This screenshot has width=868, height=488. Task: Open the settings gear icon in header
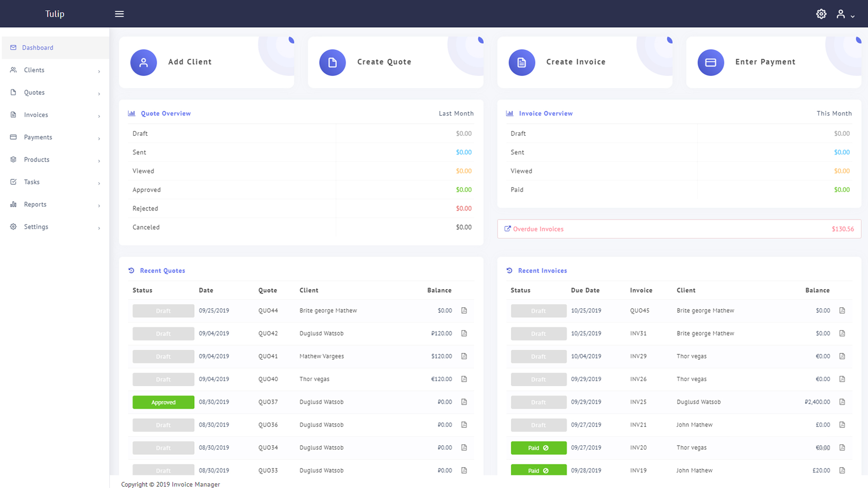click(821, 14)
